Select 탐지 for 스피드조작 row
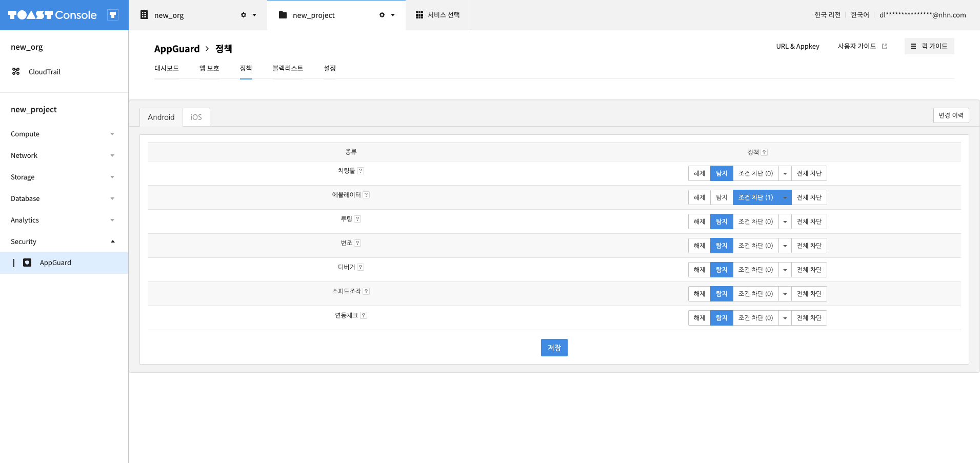980x463 pixels. coord(722,294)
